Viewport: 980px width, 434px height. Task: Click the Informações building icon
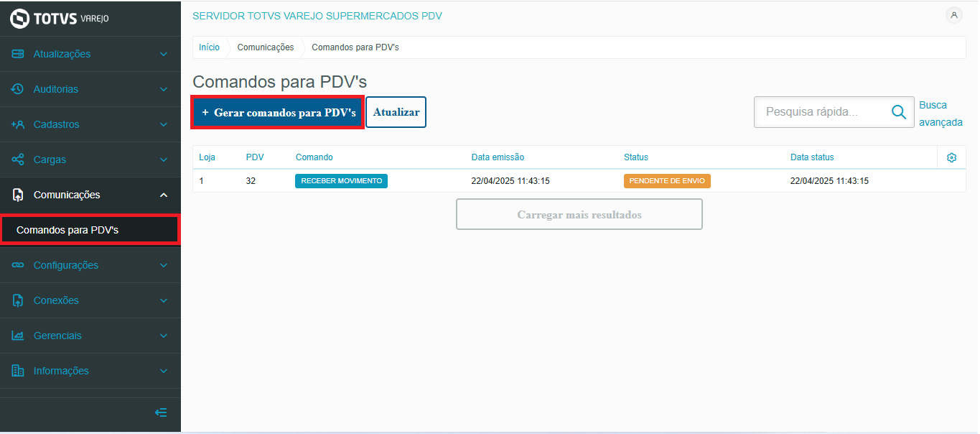click(18, 371)
